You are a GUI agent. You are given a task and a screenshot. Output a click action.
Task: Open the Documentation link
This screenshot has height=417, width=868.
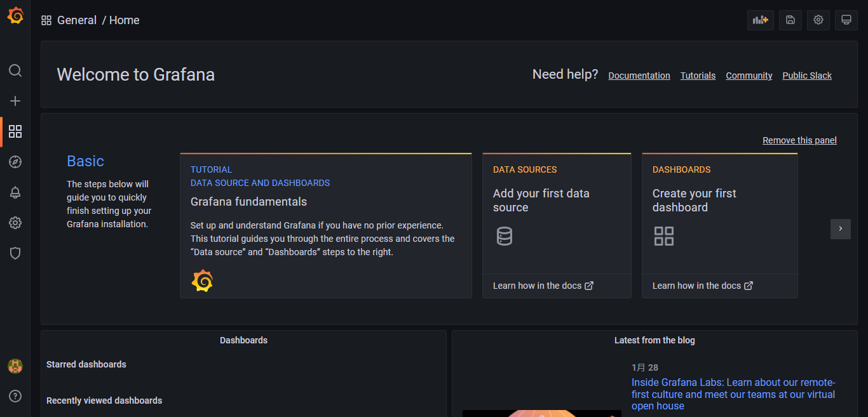pyautogui.click(x=639, y=76)
